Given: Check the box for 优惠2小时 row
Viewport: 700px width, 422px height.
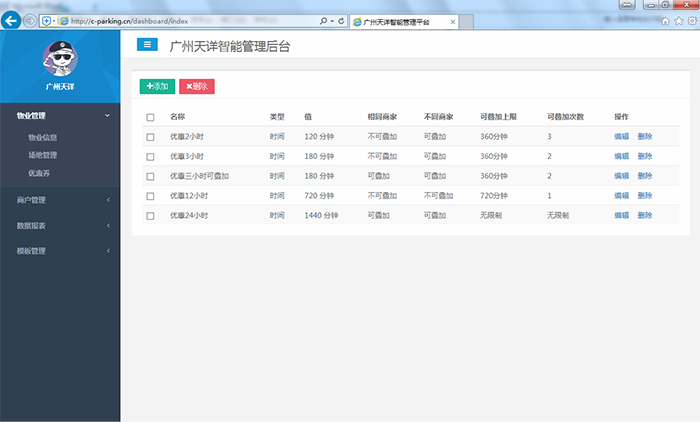Looking at the screenshot, I should point(150,137).
